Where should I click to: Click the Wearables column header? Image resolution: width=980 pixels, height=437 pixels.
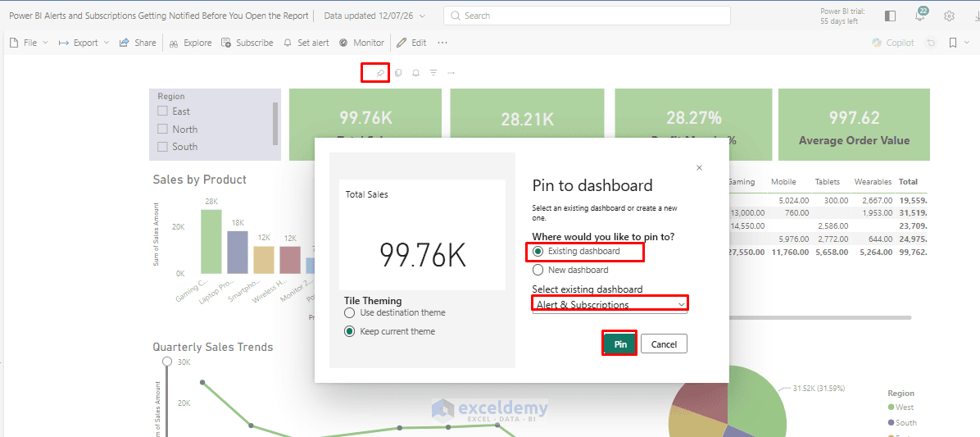coord(873,182)
